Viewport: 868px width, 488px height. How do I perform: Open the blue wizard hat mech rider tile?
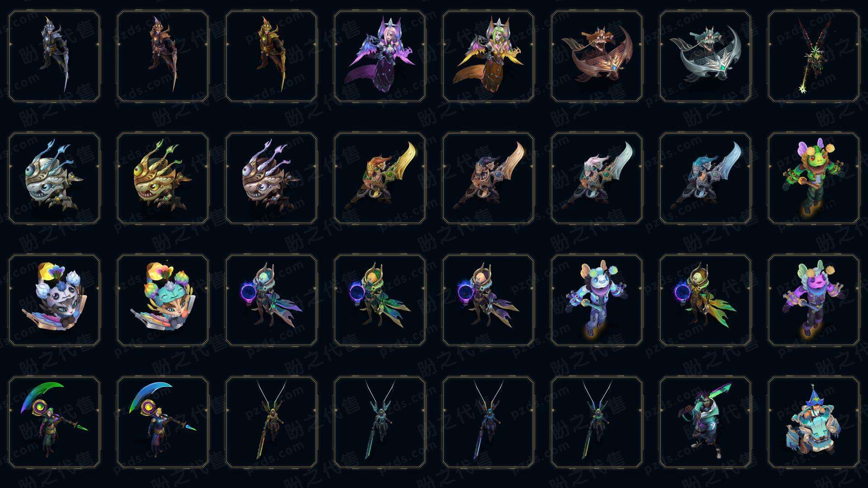[814, 422]
